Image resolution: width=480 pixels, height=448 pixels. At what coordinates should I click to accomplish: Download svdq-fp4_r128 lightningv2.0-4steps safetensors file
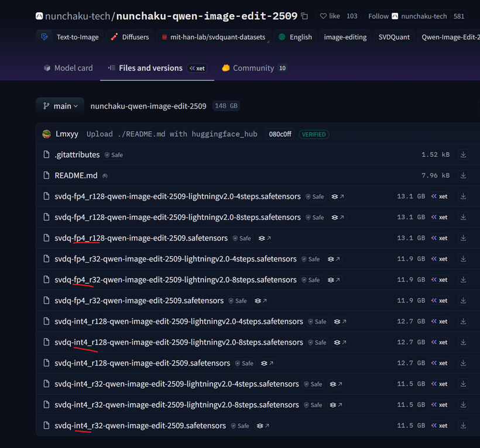pyautogui.click(x=463, y=197)
